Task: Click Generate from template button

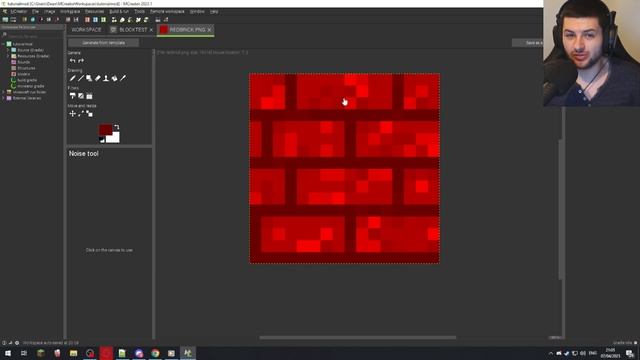Action: [x=104, y=43]
